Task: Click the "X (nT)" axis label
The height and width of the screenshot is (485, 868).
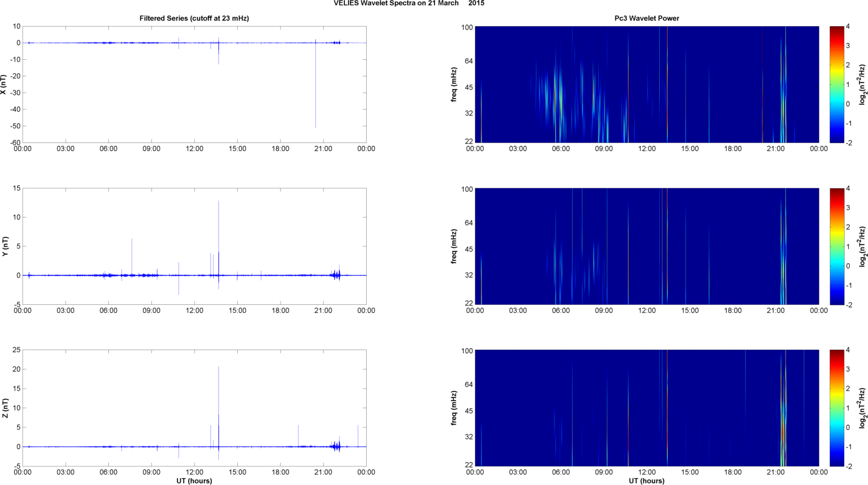Action: pyautogui.click(x=3, y=84)
